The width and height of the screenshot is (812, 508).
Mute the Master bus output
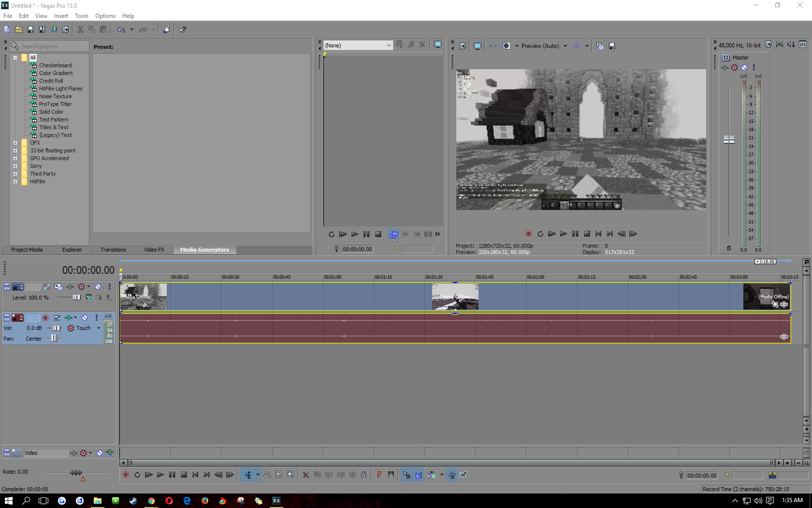(744, 67)
